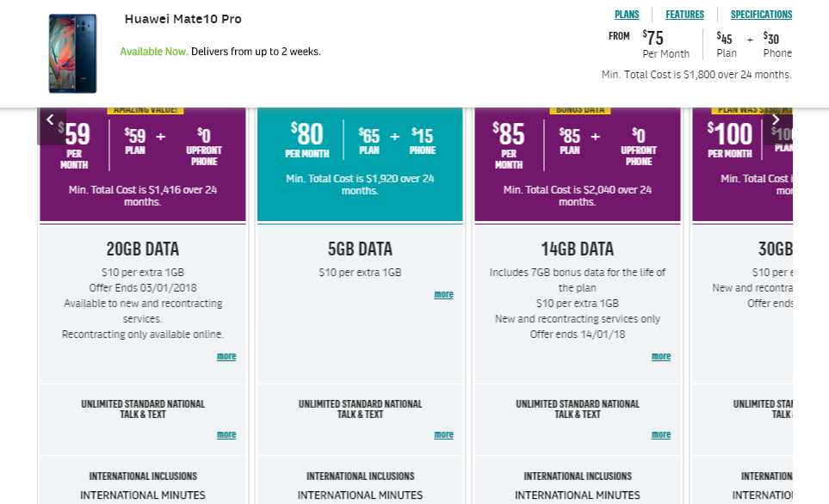
Task: Click 'Offer ends 14/01/18' text
Action: 578,335
